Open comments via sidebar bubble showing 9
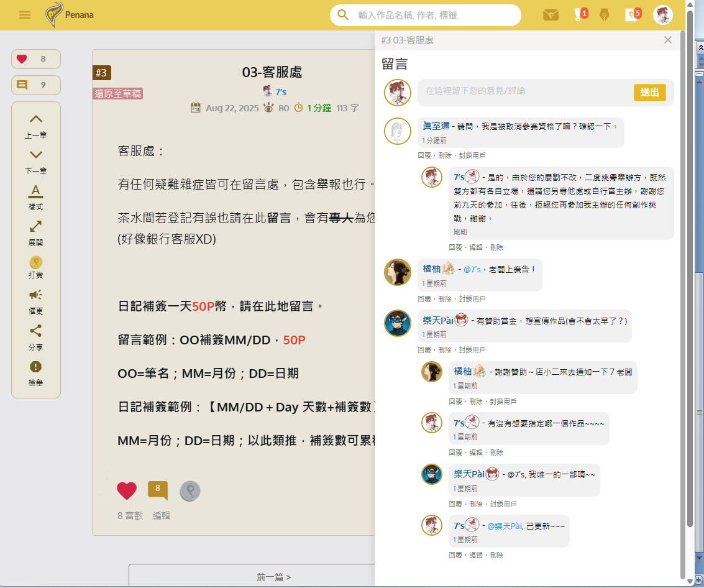704x588 pixels. [36, 85]
